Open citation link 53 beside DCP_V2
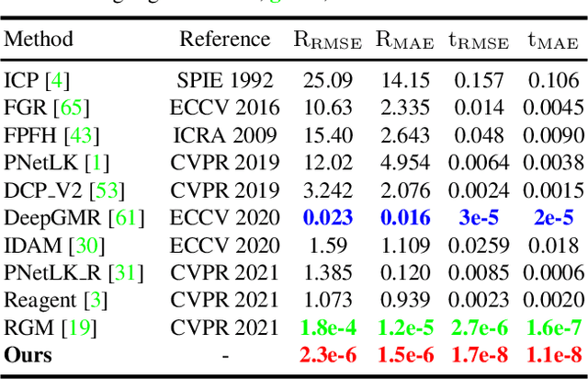The height and width of the screenshot is (379, 588). point(107,190)
